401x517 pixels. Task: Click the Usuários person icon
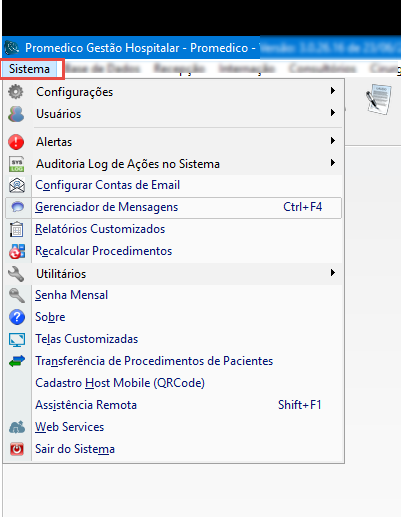click(16, 114)
